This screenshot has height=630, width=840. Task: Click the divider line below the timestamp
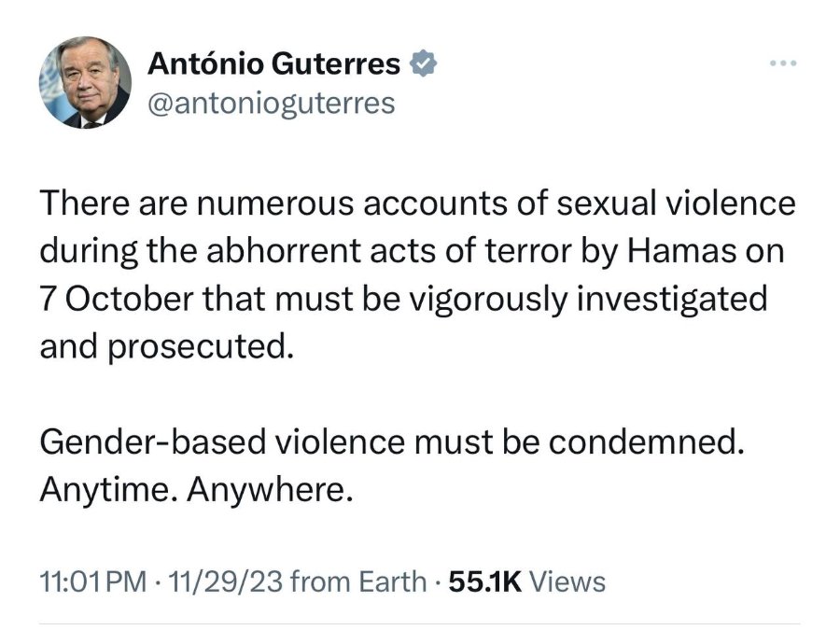420,623
